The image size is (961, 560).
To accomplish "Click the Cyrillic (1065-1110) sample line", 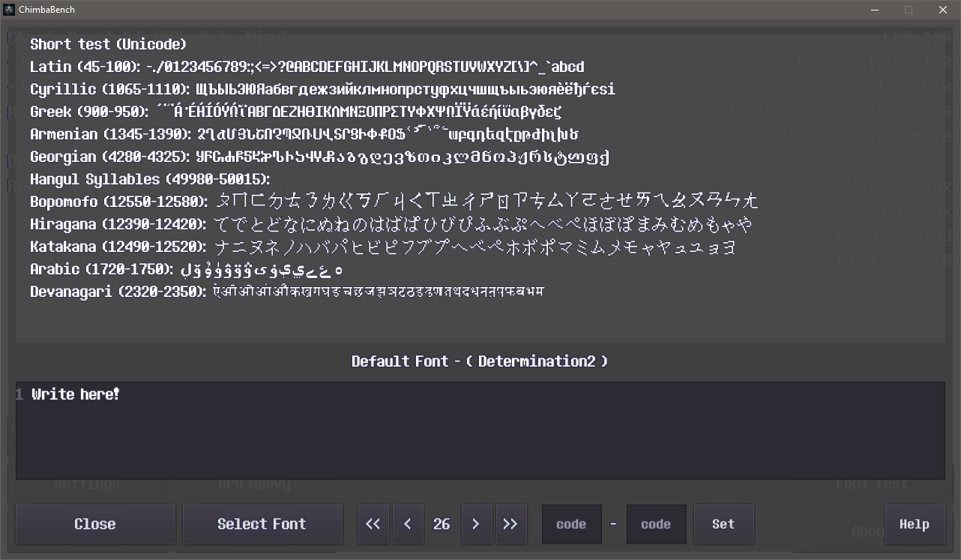I will pos(322,89).
